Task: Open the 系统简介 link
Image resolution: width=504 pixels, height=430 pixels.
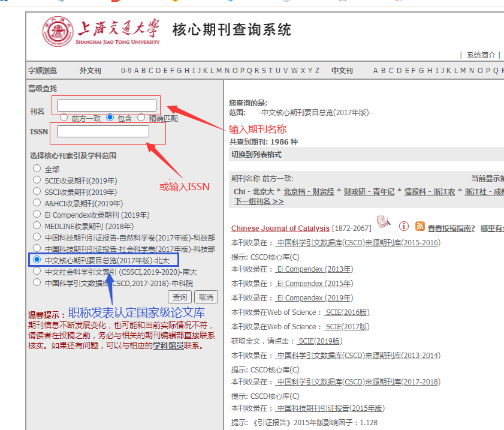Action: pos(481,55)
